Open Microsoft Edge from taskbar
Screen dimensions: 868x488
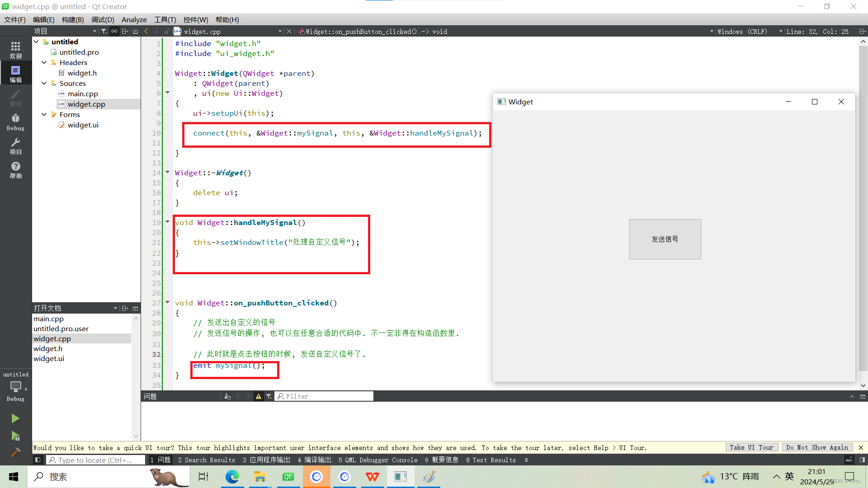pyautogui.click(x=232, y=477)
